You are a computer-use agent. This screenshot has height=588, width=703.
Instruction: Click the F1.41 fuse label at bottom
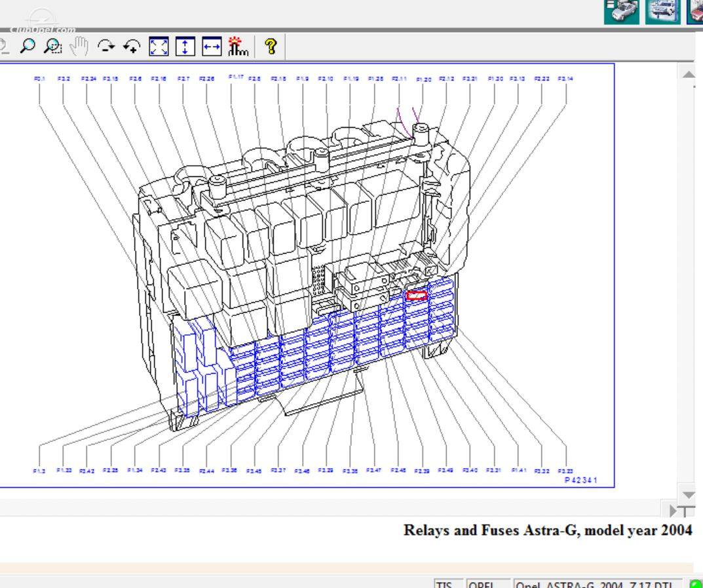click(519, 470)
